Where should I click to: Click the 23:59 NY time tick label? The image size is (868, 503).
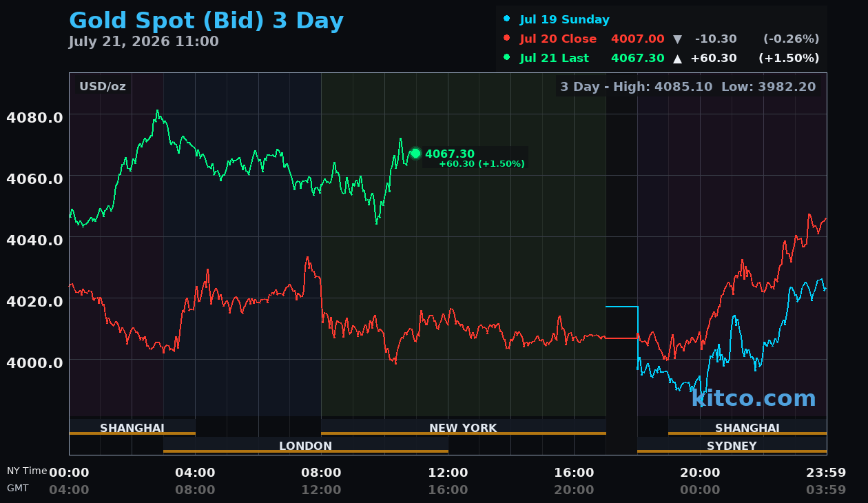(x=826, y=473)
